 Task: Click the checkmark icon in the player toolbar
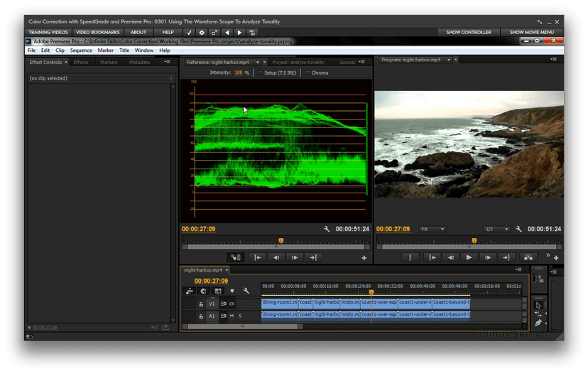(x=189, y=33)
